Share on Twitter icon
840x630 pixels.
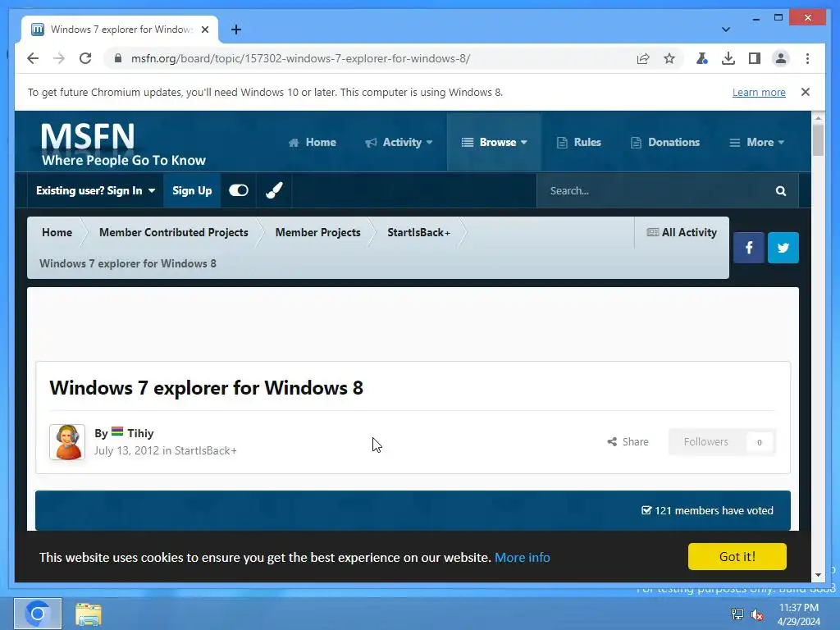pyautogui.click(x=783, y=248)
